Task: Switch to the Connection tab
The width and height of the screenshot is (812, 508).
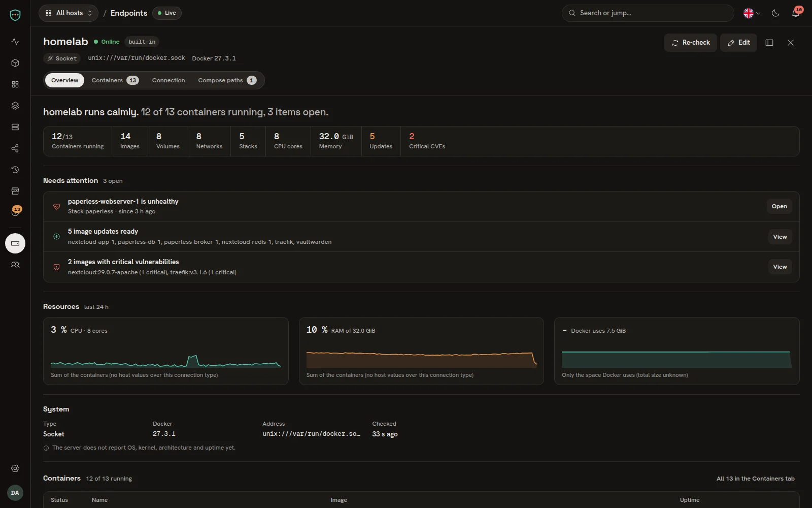Action: (x=168, y=80)
